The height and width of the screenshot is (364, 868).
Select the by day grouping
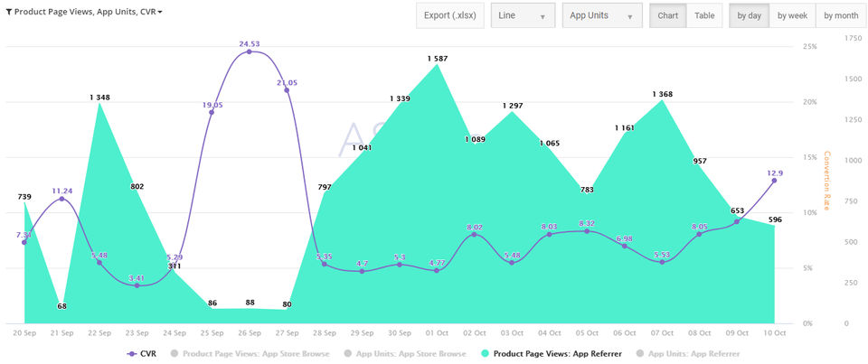click(749, 16)
